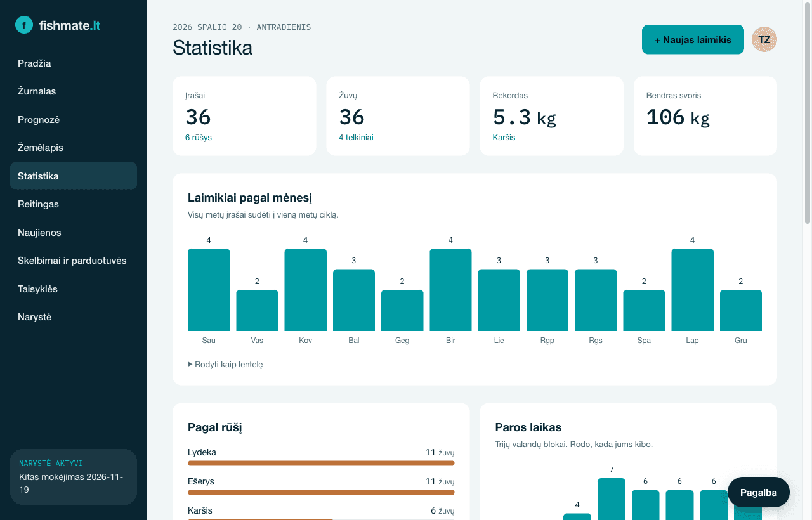The height and width of the screenshot is (520, 812).
Task: Click the Geg month bar
Action: [x=402, y=311]
